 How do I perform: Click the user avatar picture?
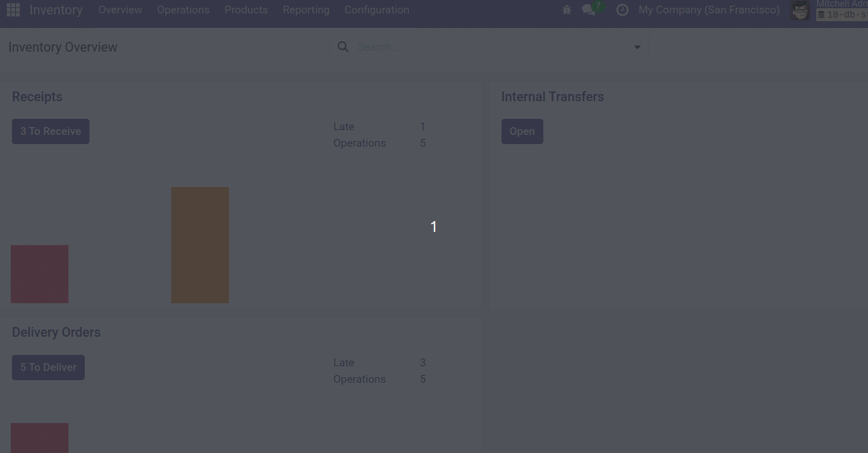[x=800, y=10]
